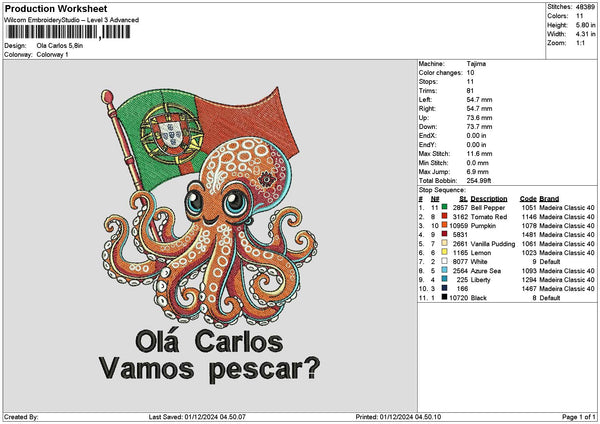600x424 pixels.
Task: Click the 'Azure Sea' description
Action: pos(486,271)
